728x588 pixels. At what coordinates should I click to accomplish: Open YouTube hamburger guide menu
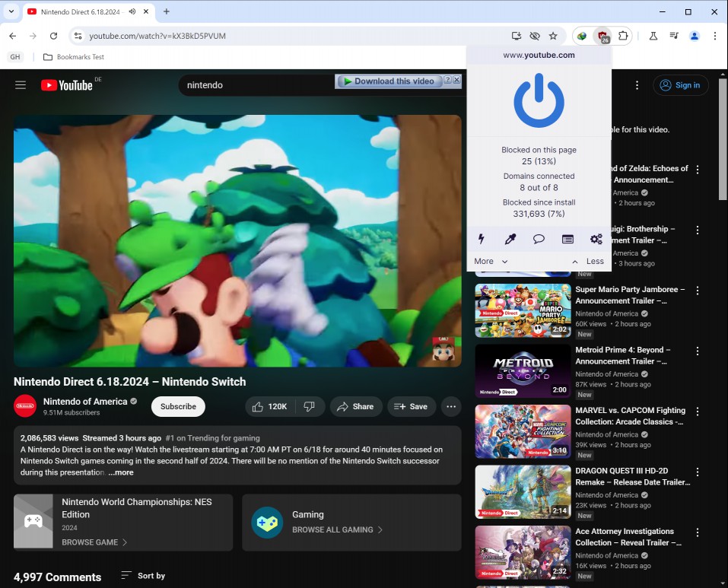point(21,85)
